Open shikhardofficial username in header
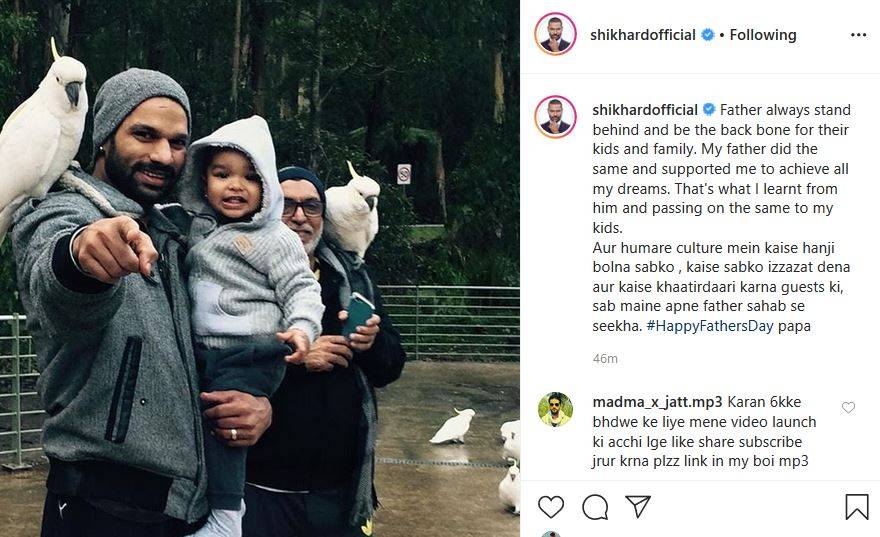This screenshot has width=880, height=537. [x=643, y=35]
